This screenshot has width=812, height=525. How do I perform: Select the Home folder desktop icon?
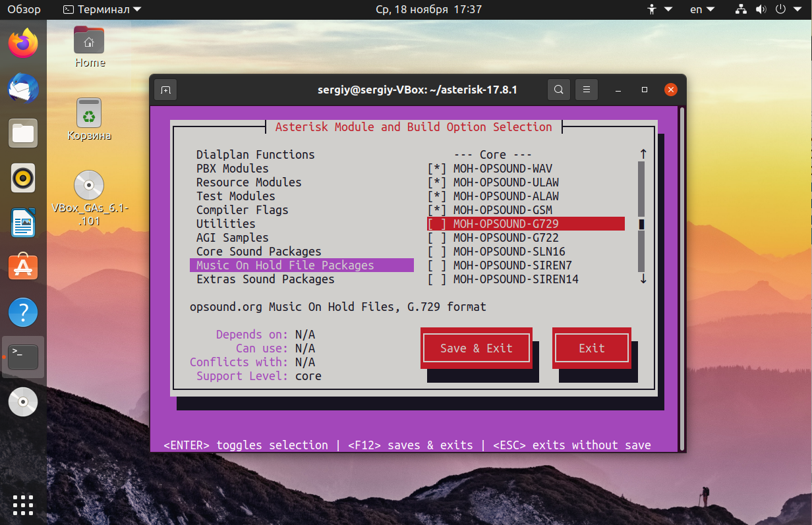coord(89,47)
